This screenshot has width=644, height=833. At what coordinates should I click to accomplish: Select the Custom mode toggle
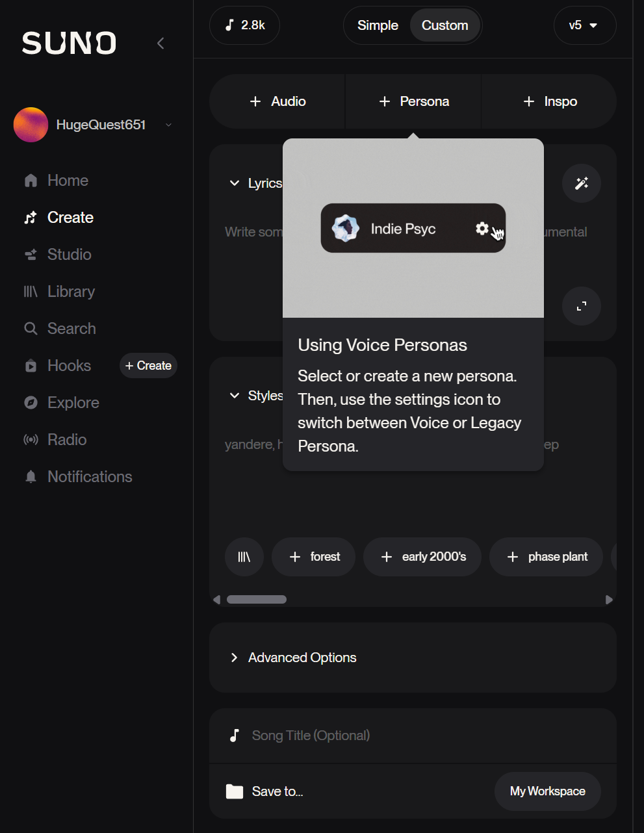coord(445,25)
